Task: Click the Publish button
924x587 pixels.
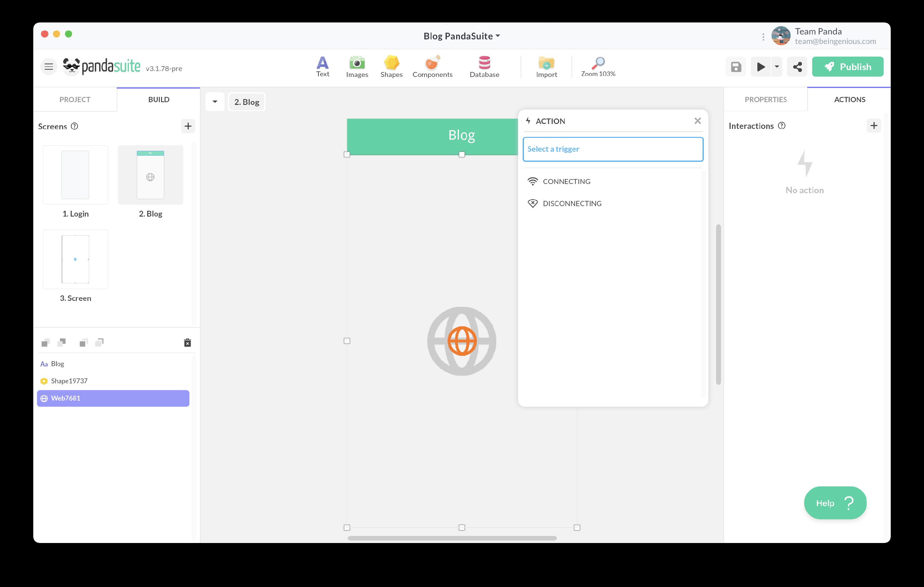Action: (x=847, y=67)
